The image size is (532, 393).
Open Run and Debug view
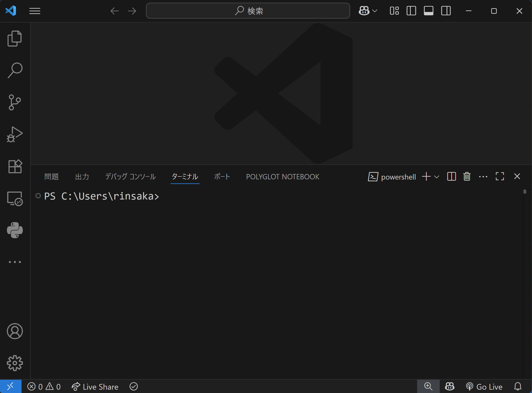click(15, 134)
